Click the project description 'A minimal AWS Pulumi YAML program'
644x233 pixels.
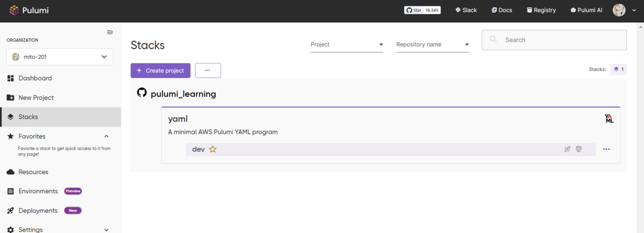pos(223,132)
